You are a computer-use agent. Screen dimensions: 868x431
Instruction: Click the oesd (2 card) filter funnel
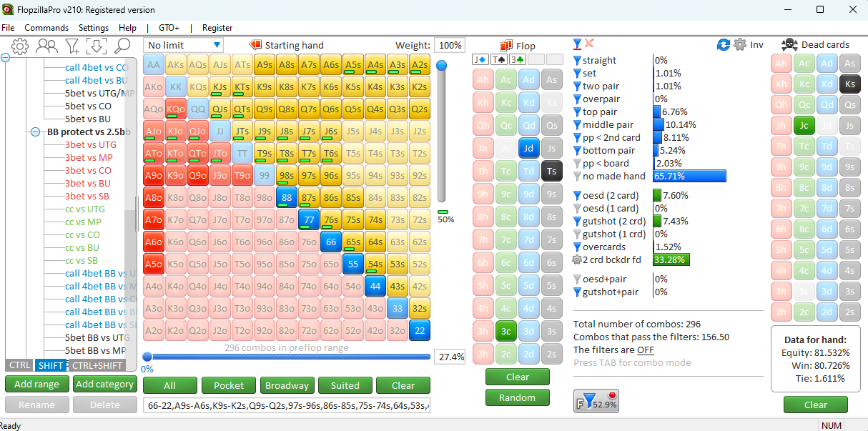tap(577, 196)
